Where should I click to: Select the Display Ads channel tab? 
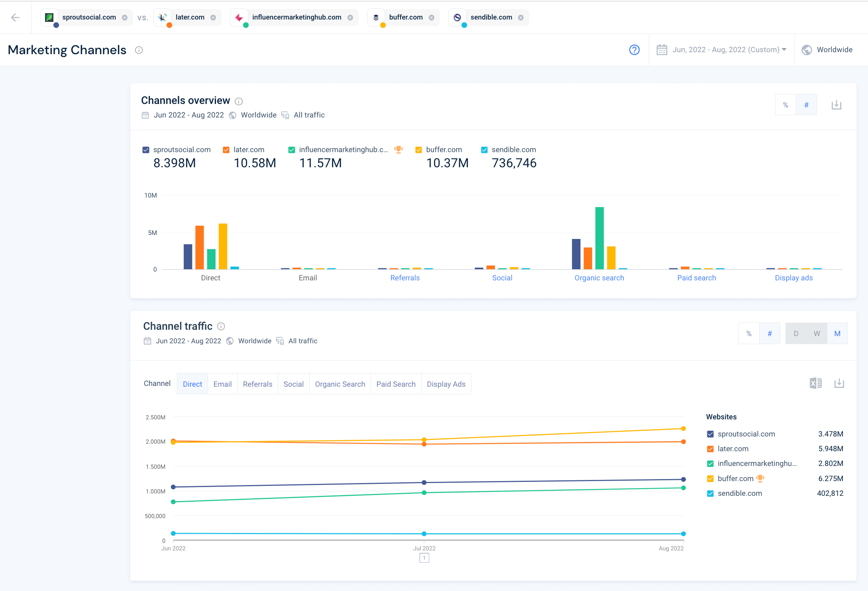tap(446, 384)
